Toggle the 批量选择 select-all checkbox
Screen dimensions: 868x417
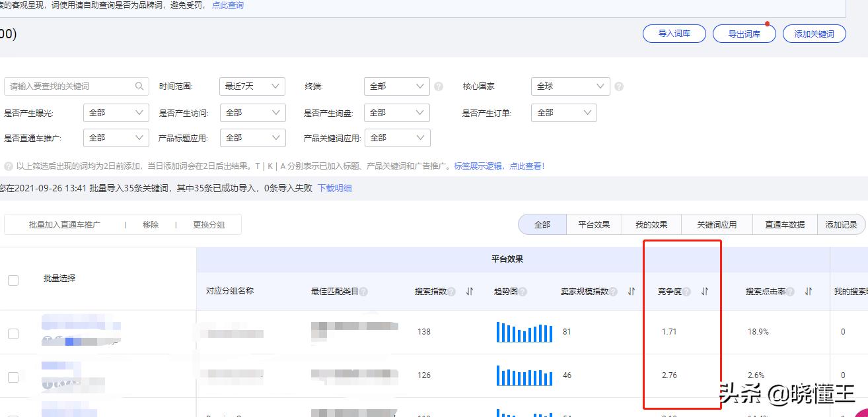point(13,280)
